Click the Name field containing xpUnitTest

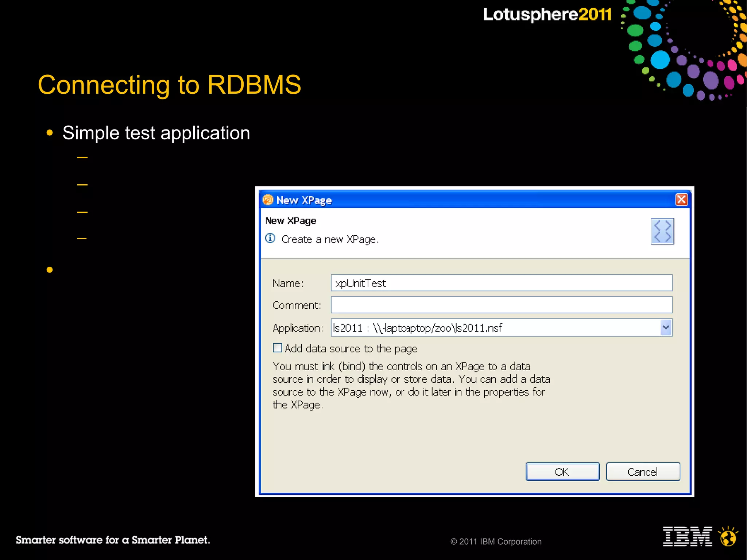coord(501,283)
